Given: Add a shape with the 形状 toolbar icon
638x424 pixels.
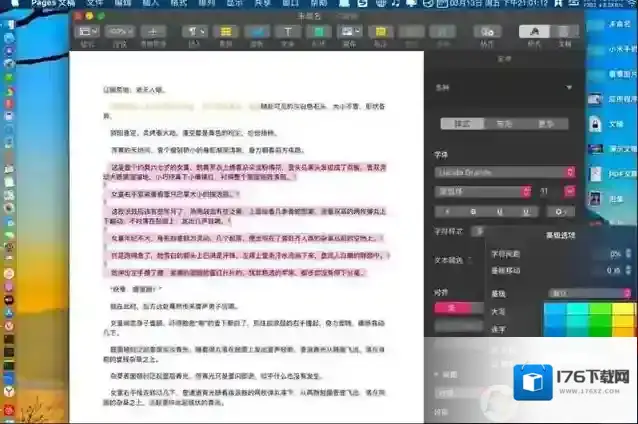Looking at the screenshot, I should point(319,32).
